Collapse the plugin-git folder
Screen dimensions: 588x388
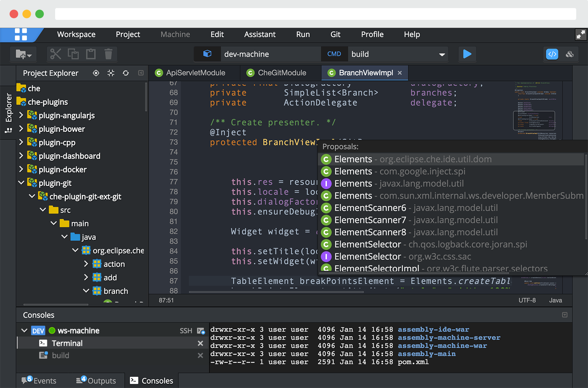21,183
